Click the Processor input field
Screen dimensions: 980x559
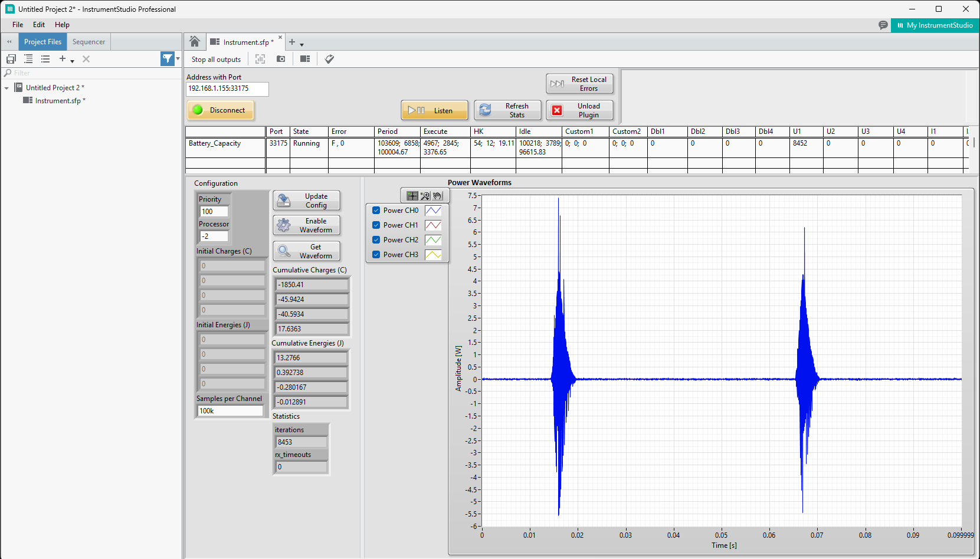point(214,236)
